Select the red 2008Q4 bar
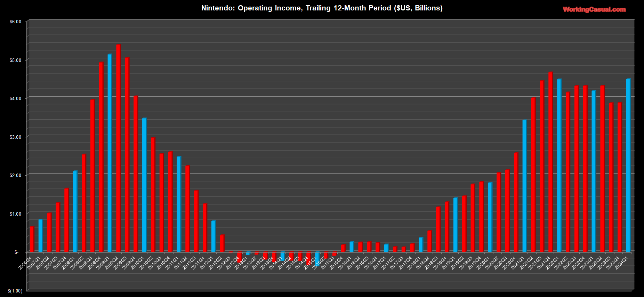Screen dimensions: 644x297 pos(101,157)
